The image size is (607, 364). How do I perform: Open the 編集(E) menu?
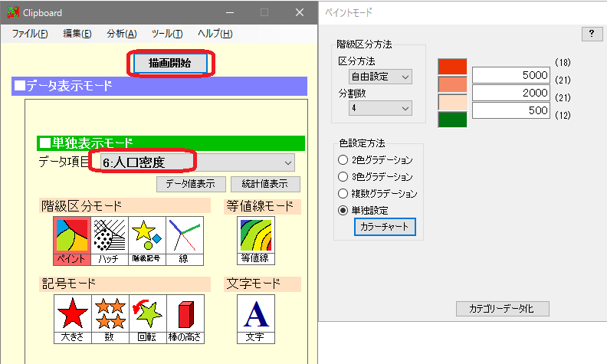(x=77, y=34)
